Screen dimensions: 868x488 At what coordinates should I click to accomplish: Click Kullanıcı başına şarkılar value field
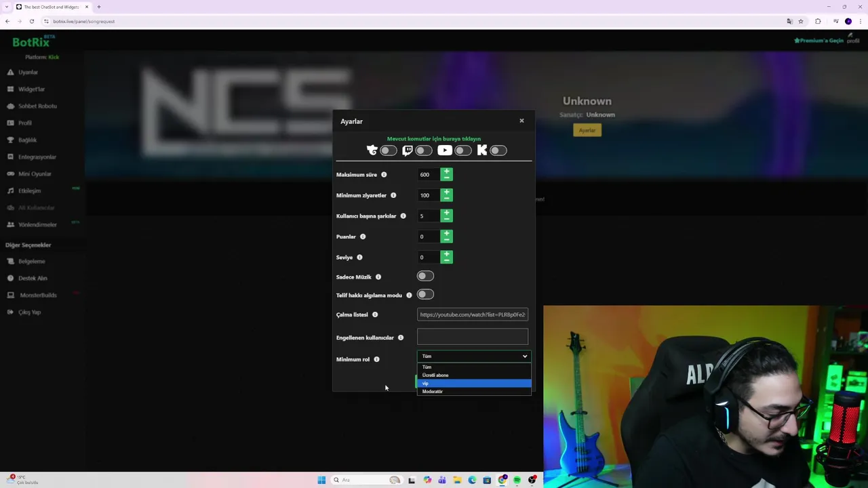[x=429, y=216]
